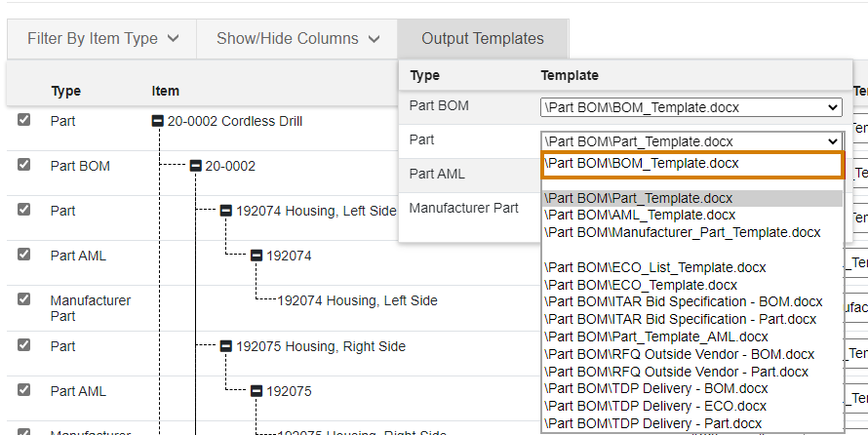
Task: Collapse the 20-0002 Part BOM node
Action: [195, 166]
